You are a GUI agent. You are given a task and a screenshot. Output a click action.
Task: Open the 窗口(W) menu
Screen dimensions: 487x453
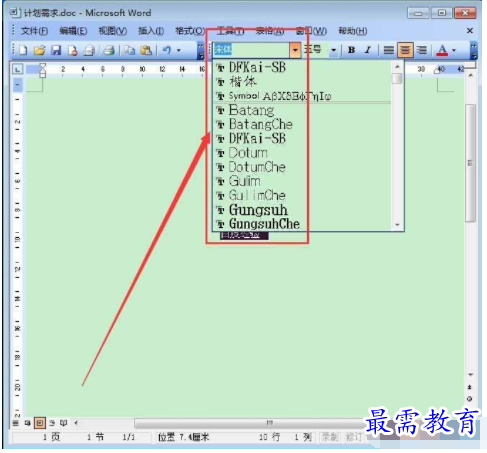(x=311, y=31)
